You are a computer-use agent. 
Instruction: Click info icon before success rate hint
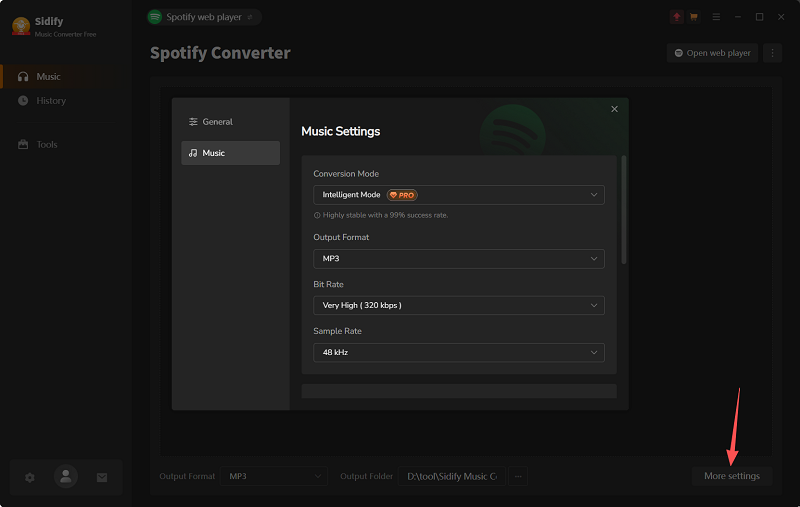(317, 215)
